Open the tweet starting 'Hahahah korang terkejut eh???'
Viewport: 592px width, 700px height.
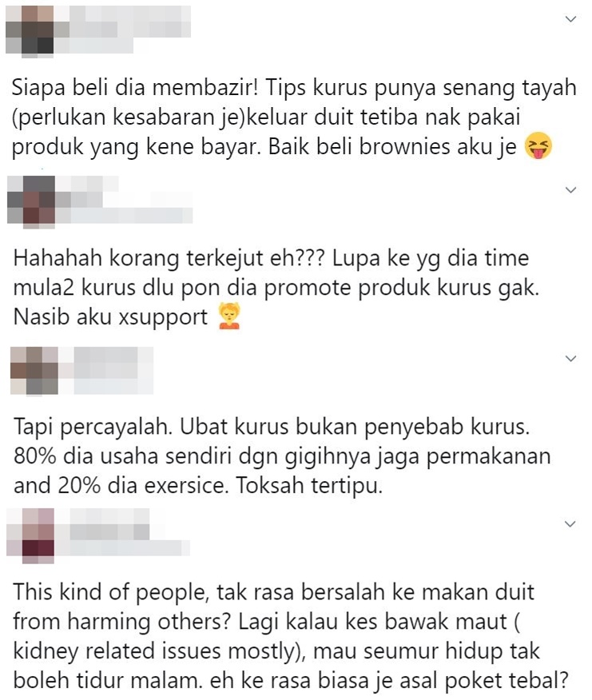tap(276, 288)
